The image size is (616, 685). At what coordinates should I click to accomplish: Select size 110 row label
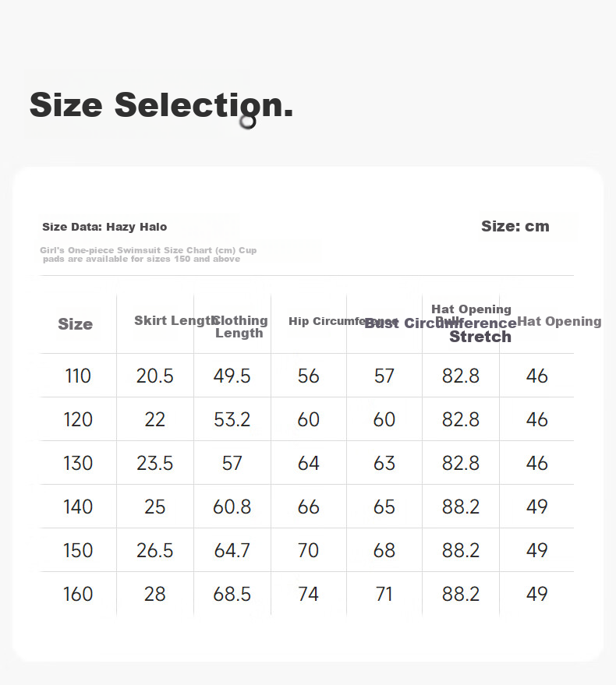[x=78, y=376]
